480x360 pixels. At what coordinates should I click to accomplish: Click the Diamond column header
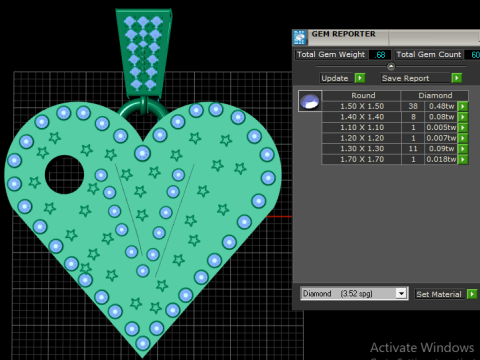coord(435,96)
